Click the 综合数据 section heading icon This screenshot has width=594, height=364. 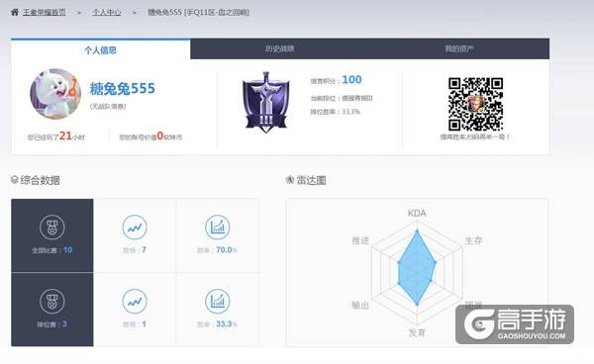[15, 180]
